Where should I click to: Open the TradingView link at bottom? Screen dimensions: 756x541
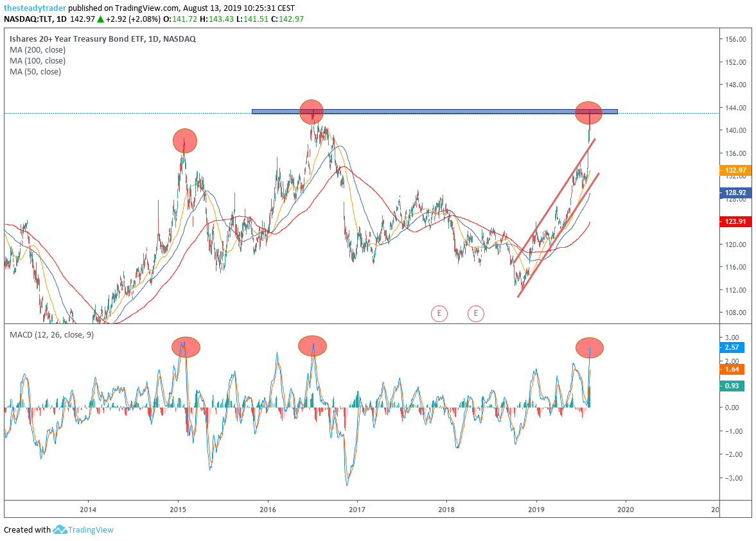click(91, 530)
